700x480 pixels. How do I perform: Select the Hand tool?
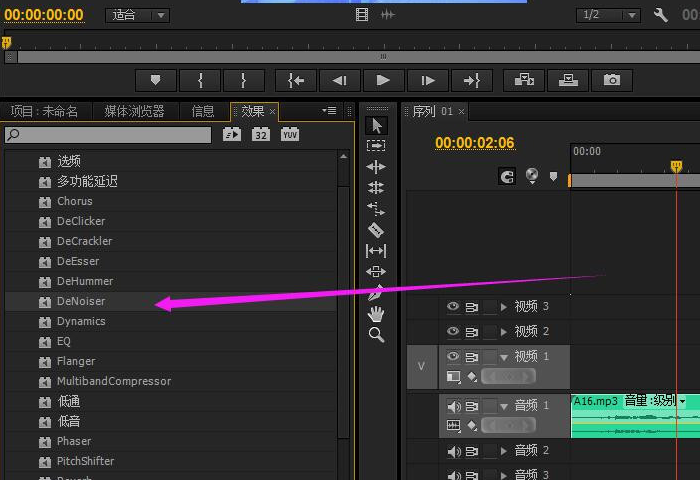tap(376, 314)
